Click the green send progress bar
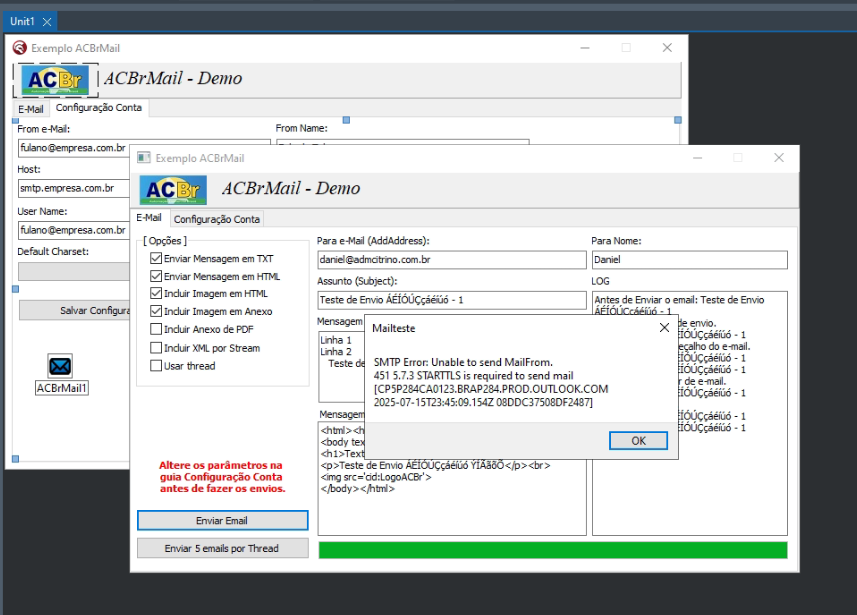857x615 pixels. click(553, 550)
